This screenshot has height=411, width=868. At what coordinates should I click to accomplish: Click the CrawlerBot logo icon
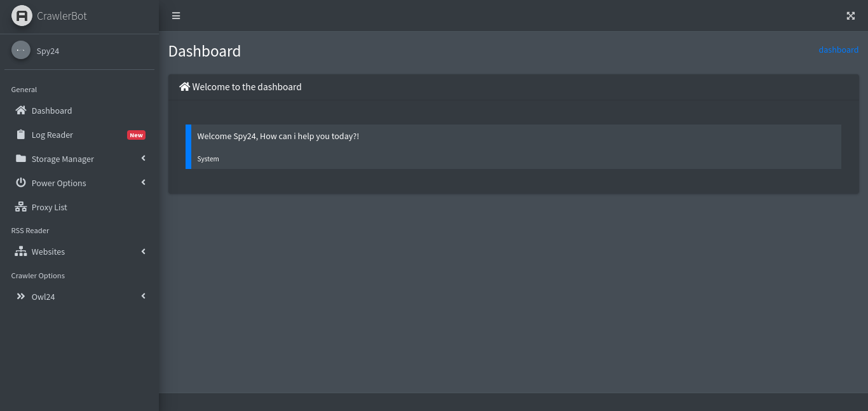(x=22, y=16)
